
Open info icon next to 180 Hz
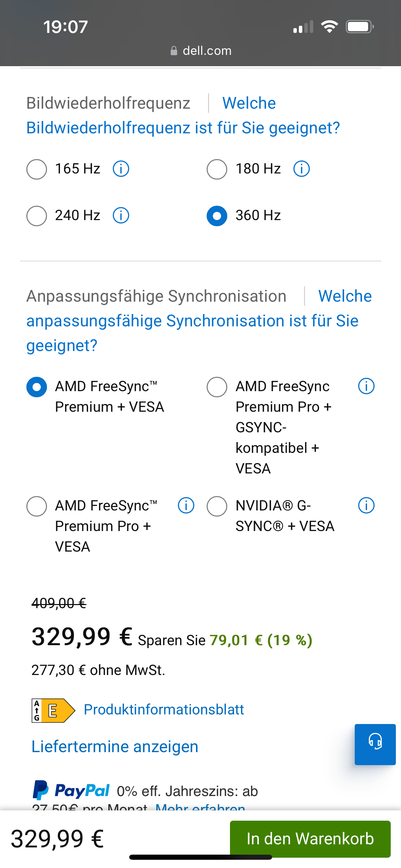pyautogui.click(x=302, y=169)
